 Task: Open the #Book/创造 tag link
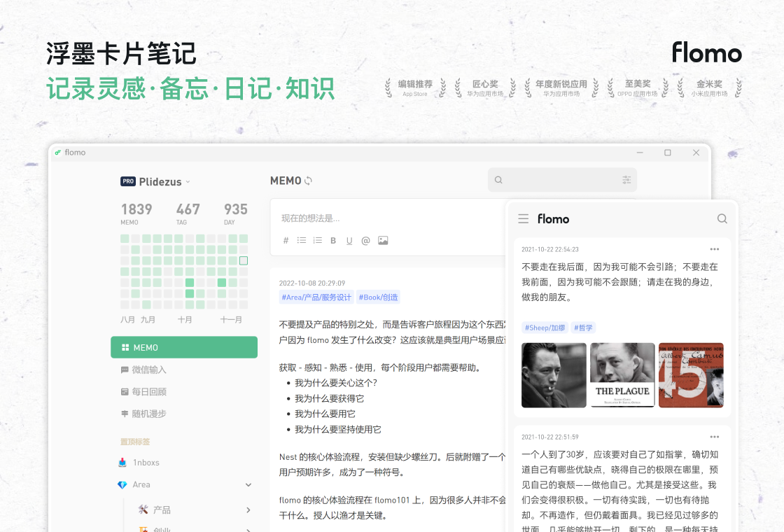point(379,297)
